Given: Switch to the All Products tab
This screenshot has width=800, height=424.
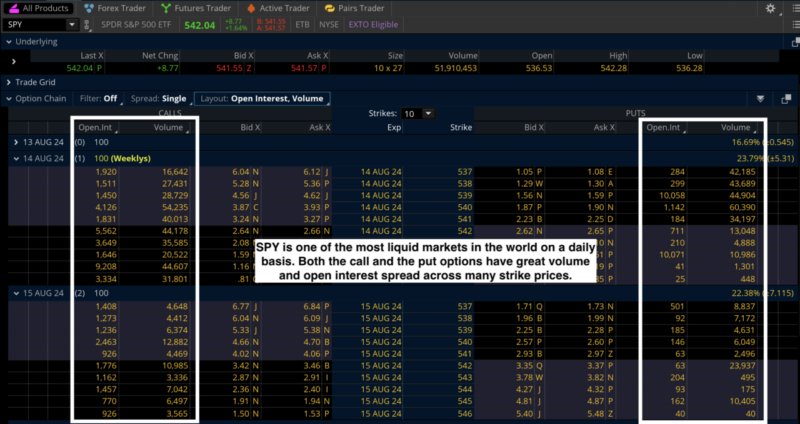Looking at the screenshot, I should pyautogui.click(x=38, y=8).
